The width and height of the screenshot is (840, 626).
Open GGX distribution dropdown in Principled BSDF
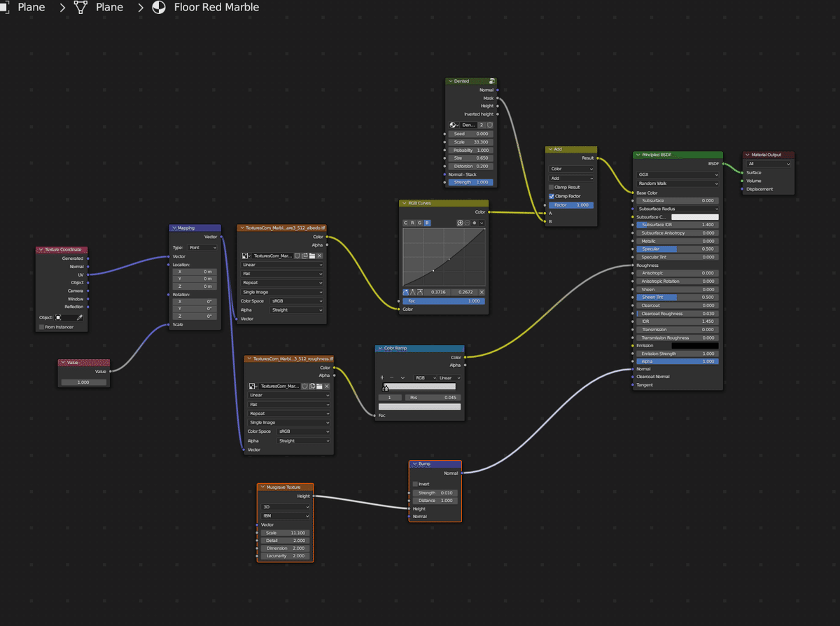coord(678,175)
